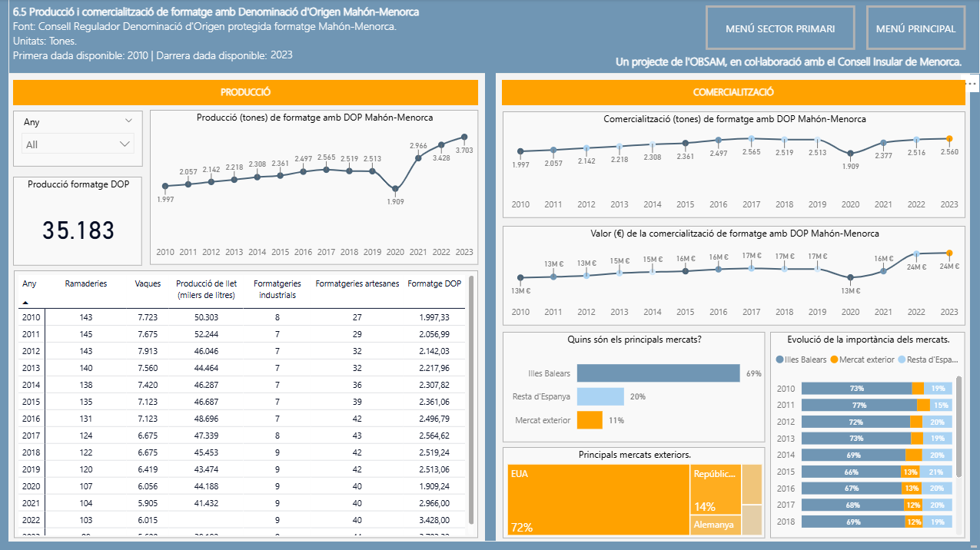The height and width of the screenshot is (550, 980).
Task: Click Resta d'Espa... legend marker
Action: 902,359
